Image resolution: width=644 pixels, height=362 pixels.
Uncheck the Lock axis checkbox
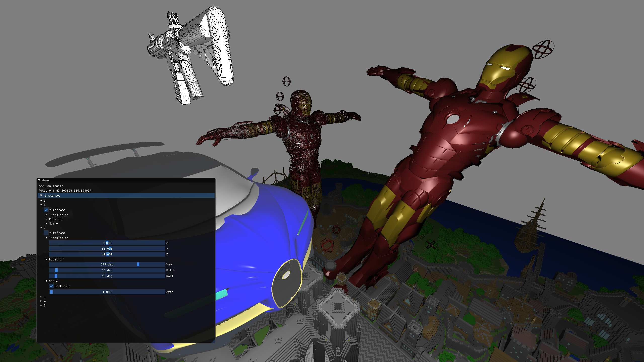click(x=52, y=286)
